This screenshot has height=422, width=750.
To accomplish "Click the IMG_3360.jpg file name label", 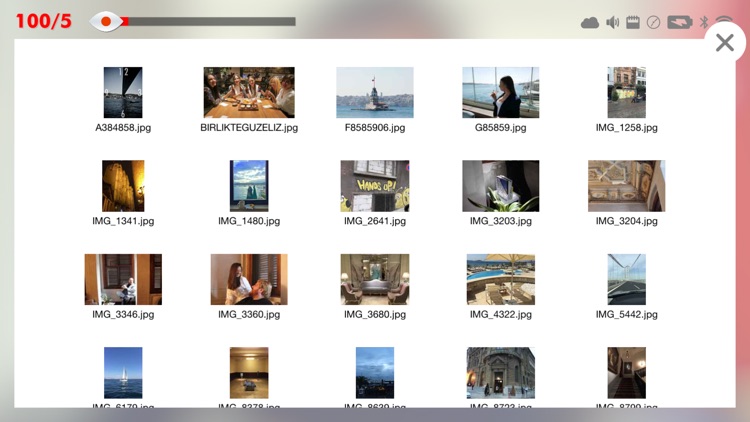I will [x=249, y=314].
